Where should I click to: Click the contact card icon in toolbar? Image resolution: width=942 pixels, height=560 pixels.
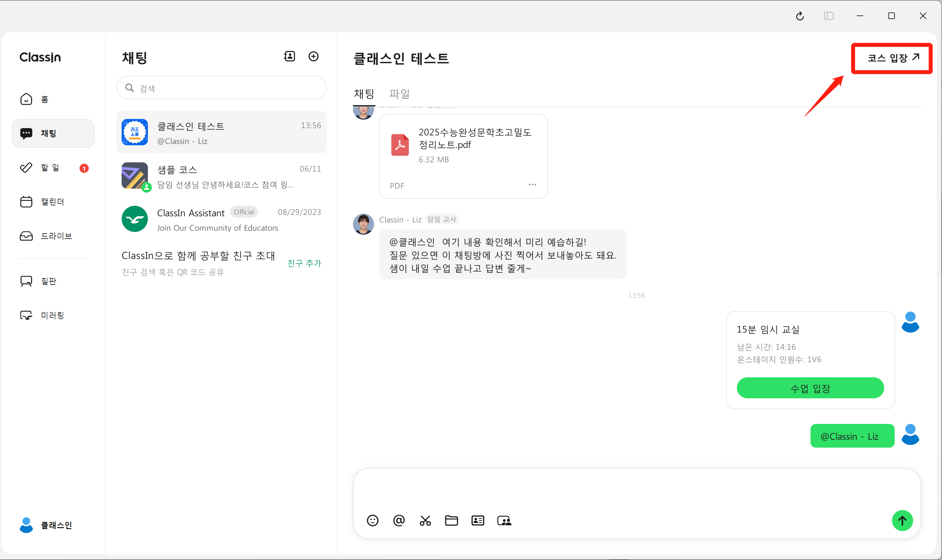coord(478,521)
